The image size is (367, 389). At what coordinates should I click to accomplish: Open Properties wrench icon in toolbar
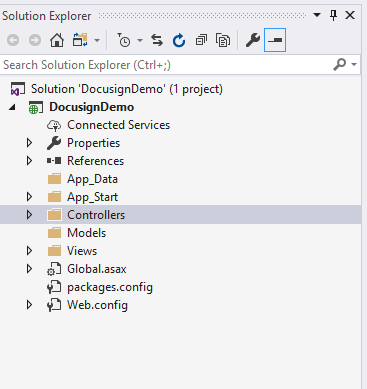pos(253,41)
